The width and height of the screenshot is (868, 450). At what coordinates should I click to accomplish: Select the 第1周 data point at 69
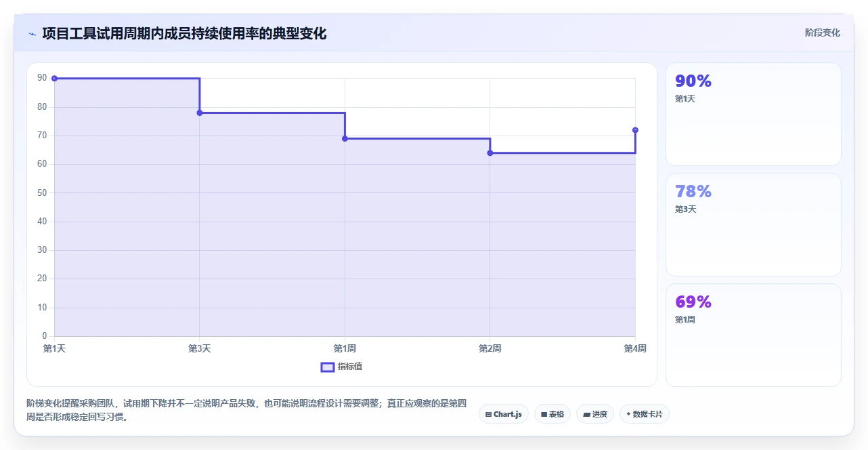[x=345, y=138]
